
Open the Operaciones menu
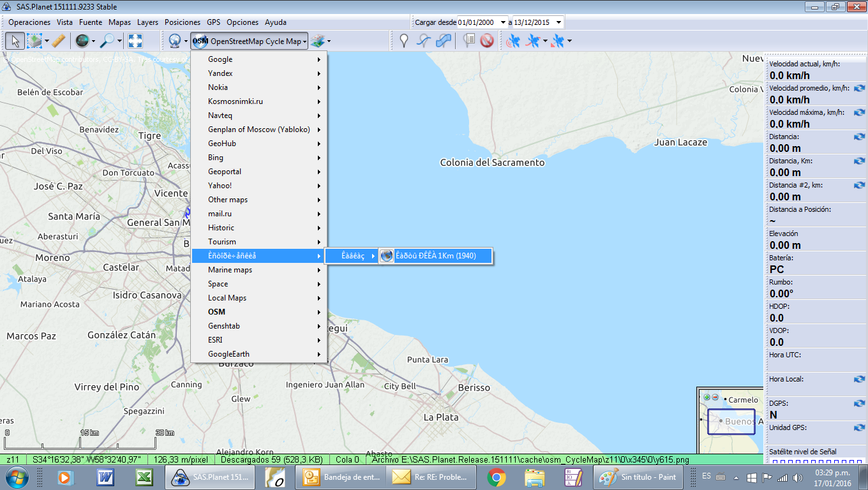(x=29, y=22)
